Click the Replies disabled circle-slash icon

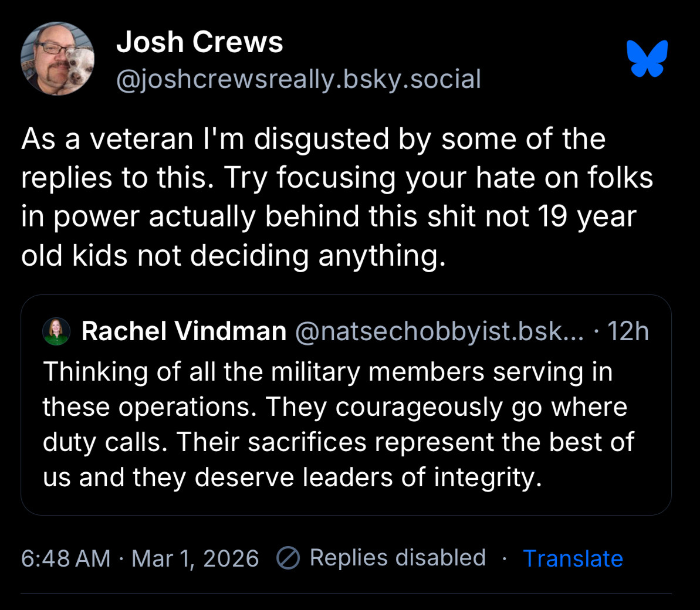tap(288, 558)
